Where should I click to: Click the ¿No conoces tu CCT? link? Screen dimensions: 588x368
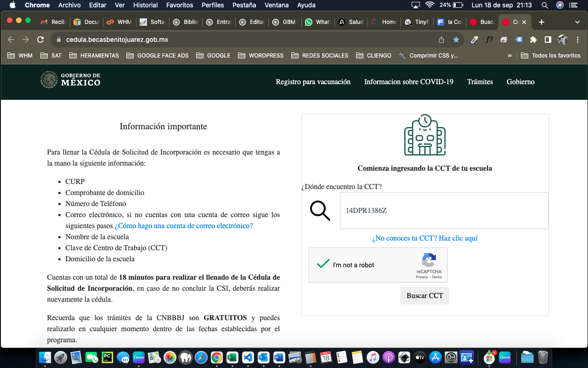tap(424, 238)
